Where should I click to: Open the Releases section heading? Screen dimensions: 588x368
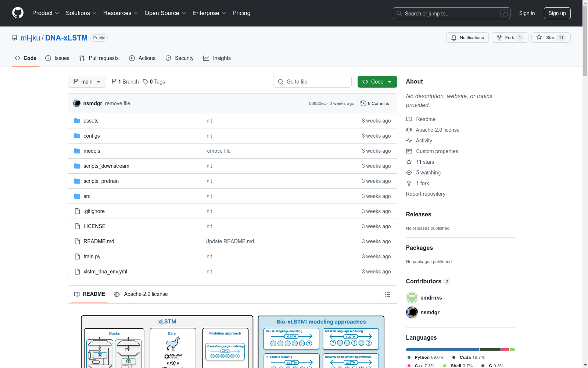tap(419, 215)
